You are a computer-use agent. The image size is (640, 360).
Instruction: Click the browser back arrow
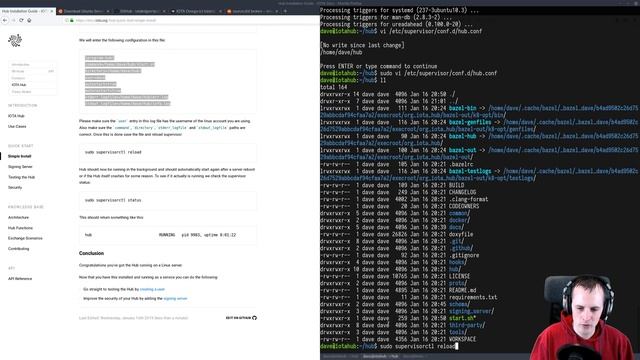(5, 20)
